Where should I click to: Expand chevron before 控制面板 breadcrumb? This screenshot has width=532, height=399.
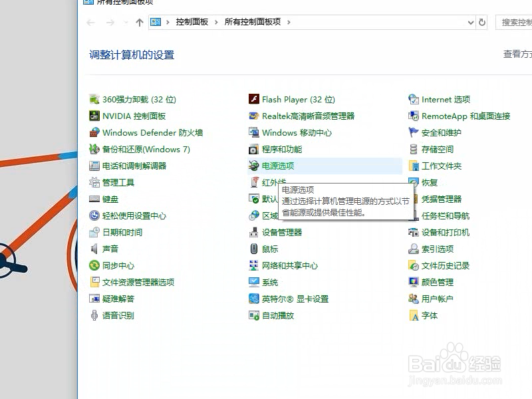click(168, 23)
